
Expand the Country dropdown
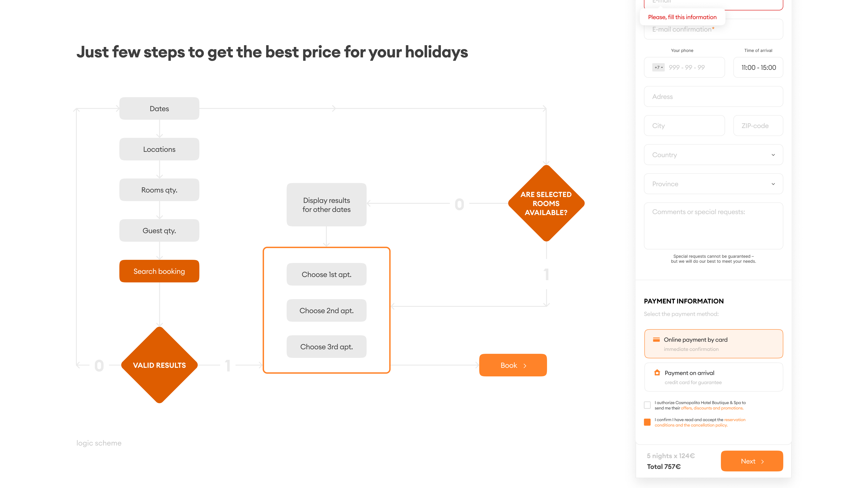(x=713, y=155)
